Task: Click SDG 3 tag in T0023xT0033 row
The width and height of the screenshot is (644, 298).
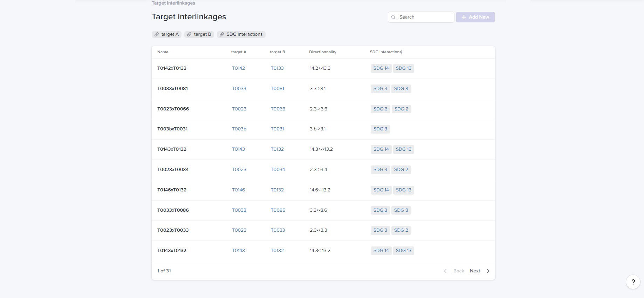Action: point(380,230)
